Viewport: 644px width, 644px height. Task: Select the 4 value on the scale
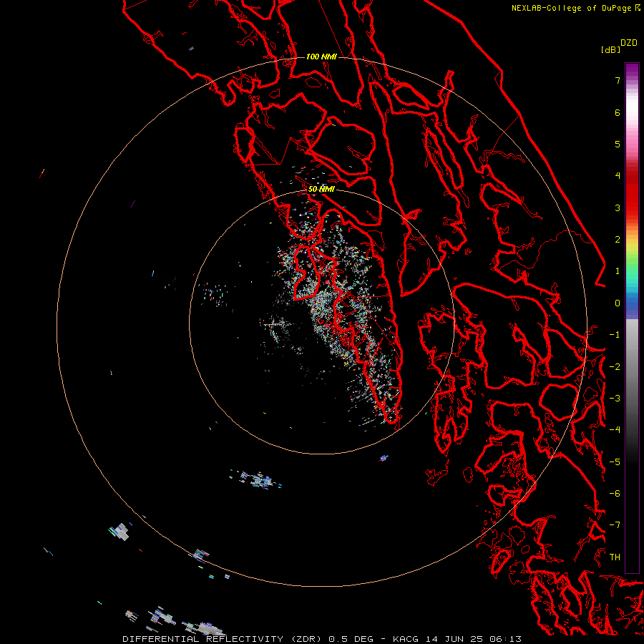[x=618, y=176]
